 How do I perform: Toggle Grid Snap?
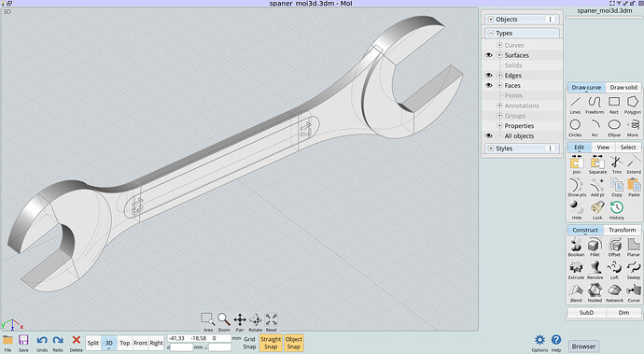pyautogui.click(x=249, y=343)
